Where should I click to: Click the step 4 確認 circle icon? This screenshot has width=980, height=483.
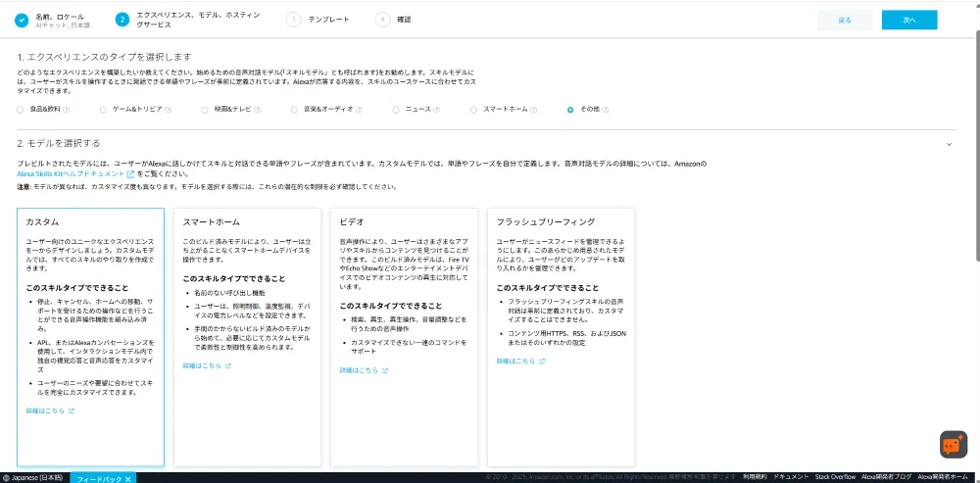[x=382, y=20]
